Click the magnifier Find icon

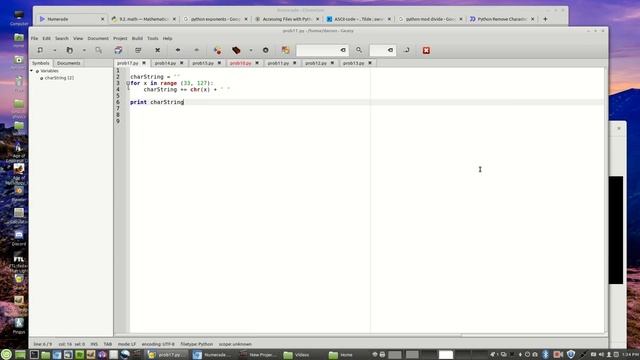(x=359, y=50)
